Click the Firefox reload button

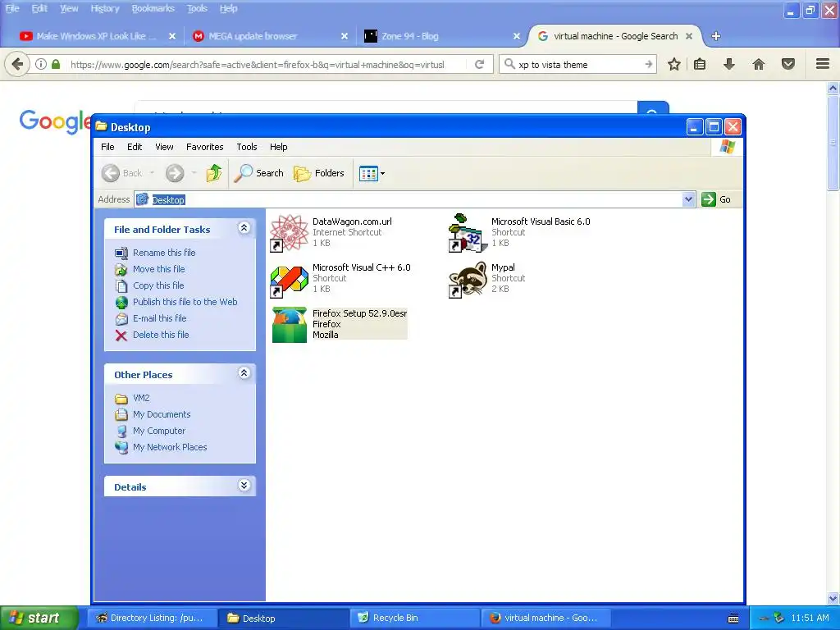point(479,65)
